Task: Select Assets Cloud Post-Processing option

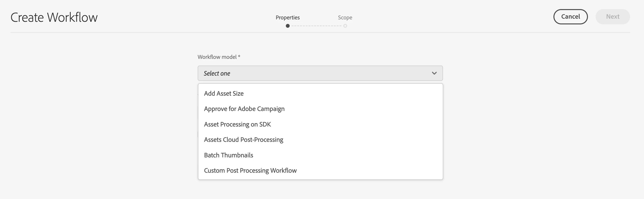Action: [243, 140]
